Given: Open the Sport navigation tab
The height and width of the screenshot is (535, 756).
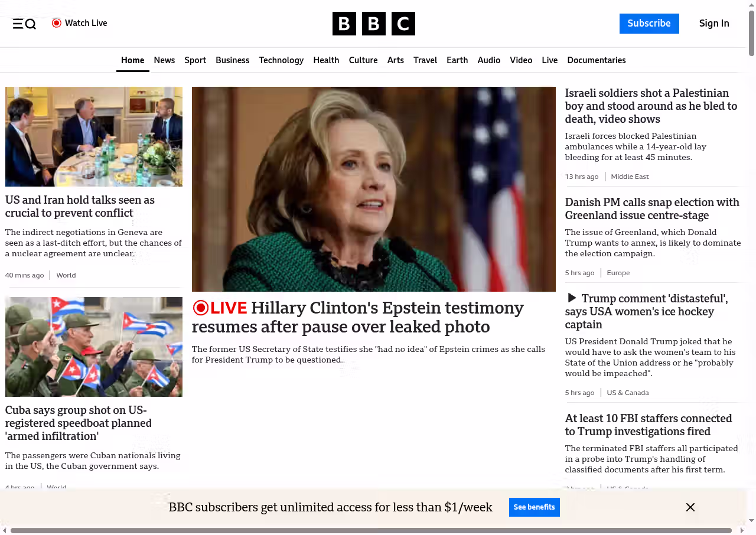Looking at the screenshot, I should pyautogui.click(x=195, y=60).
